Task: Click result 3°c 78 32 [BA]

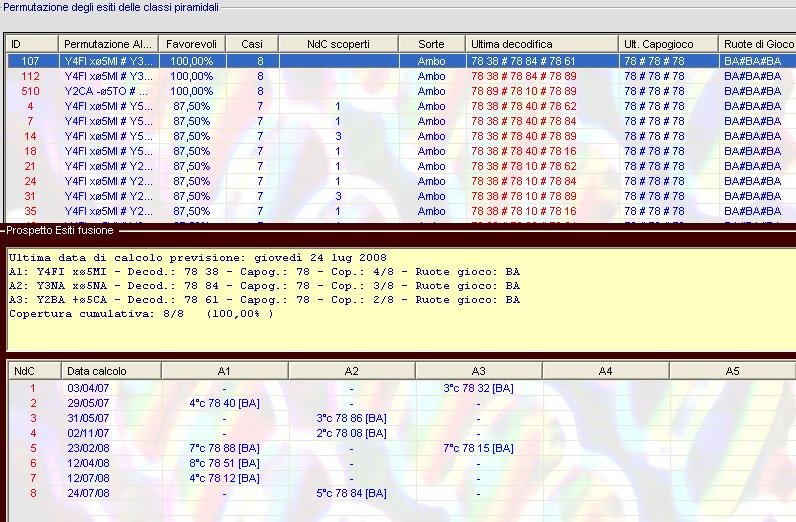Action: (478, 388)
